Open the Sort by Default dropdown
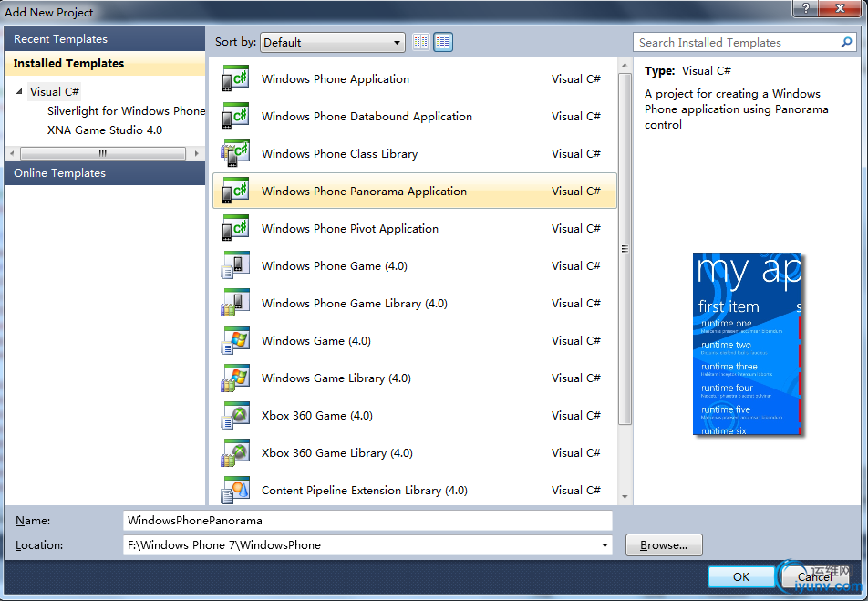Viewport: 868px width, 601px height. [332, 43]
